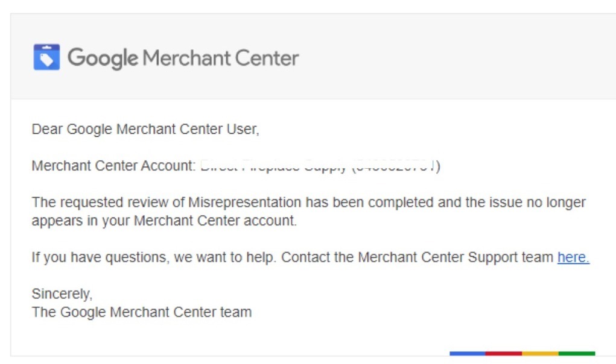Screen dimensions: 616x364
Task: Click "The Google Merchant Center team" signature
Action: [x=141, y=312]
